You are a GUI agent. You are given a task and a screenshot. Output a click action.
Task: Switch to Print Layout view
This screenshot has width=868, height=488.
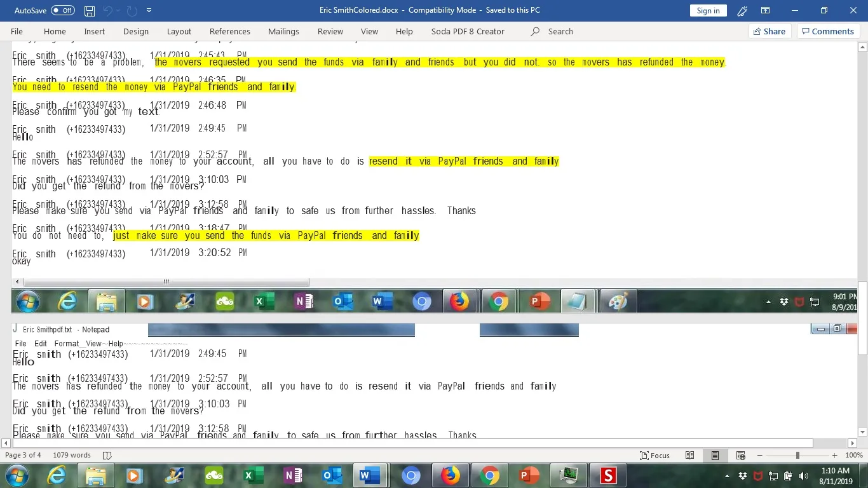[x=715, y=455]
